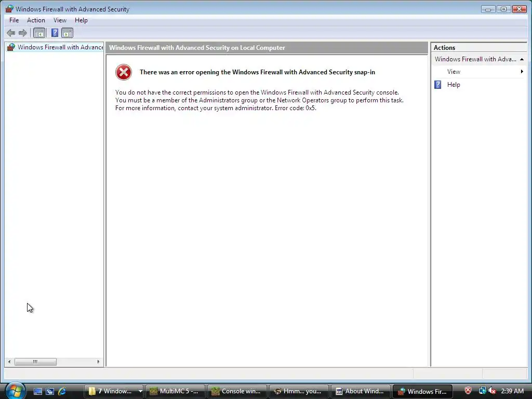Click the error heading about the snap-in
The height and width of the screenshot is (399, 532).
coord(257,72)
